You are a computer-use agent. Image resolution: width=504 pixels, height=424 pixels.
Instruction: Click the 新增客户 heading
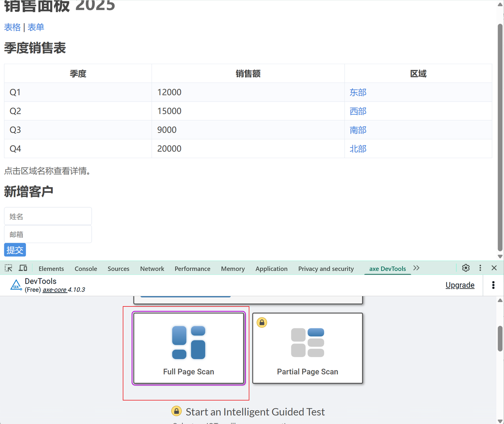[x=29, y=192]
